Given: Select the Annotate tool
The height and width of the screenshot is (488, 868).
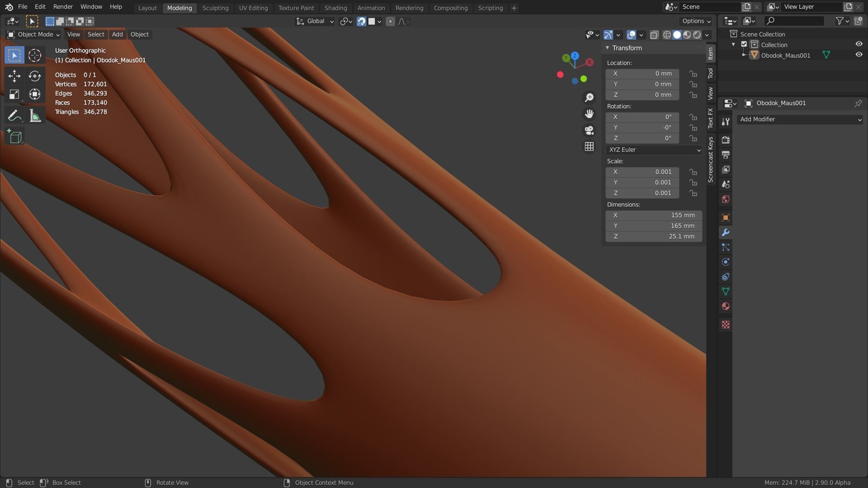Looking at the screenshot, I should pos(14,116).
